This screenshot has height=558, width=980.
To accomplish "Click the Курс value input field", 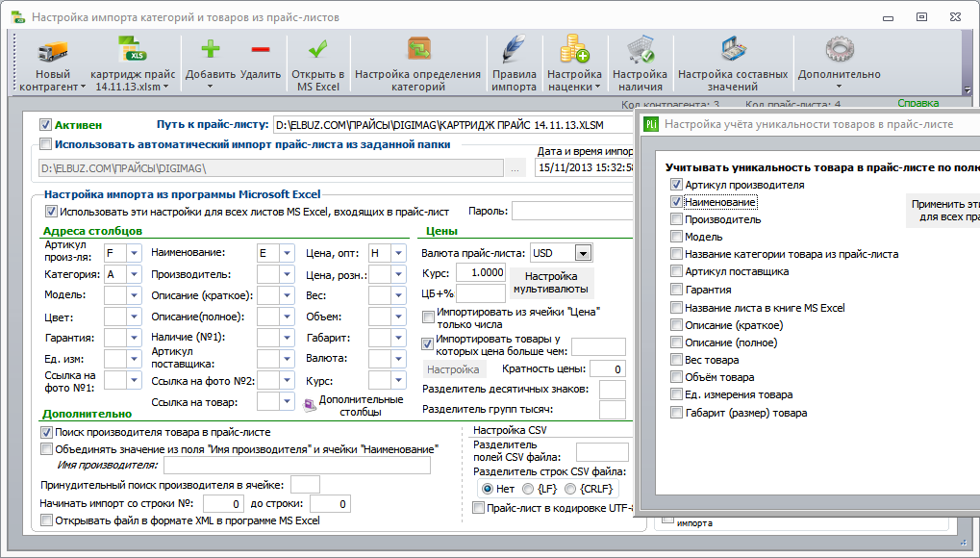I will pos(481,272).
